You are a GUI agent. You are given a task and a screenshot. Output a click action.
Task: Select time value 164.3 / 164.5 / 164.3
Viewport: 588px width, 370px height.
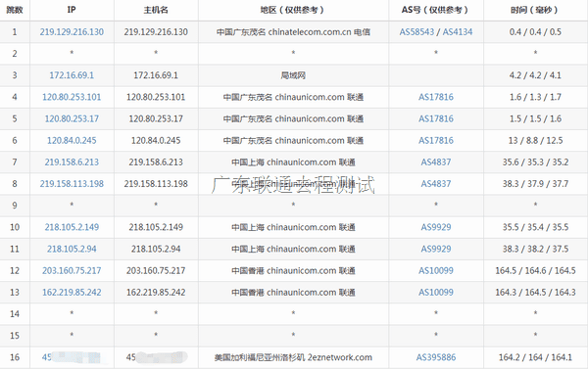point(535,293)
